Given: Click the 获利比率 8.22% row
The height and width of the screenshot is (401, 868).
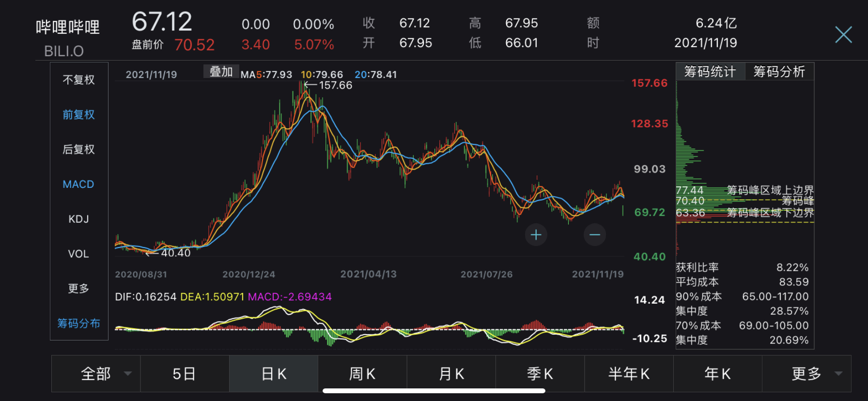Looking at the screenshot, I should [742, 267].
